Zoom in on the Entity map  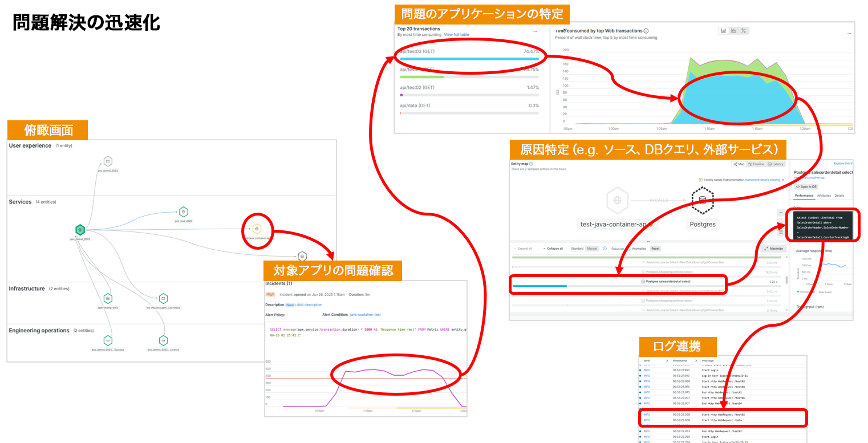point(781,213)
